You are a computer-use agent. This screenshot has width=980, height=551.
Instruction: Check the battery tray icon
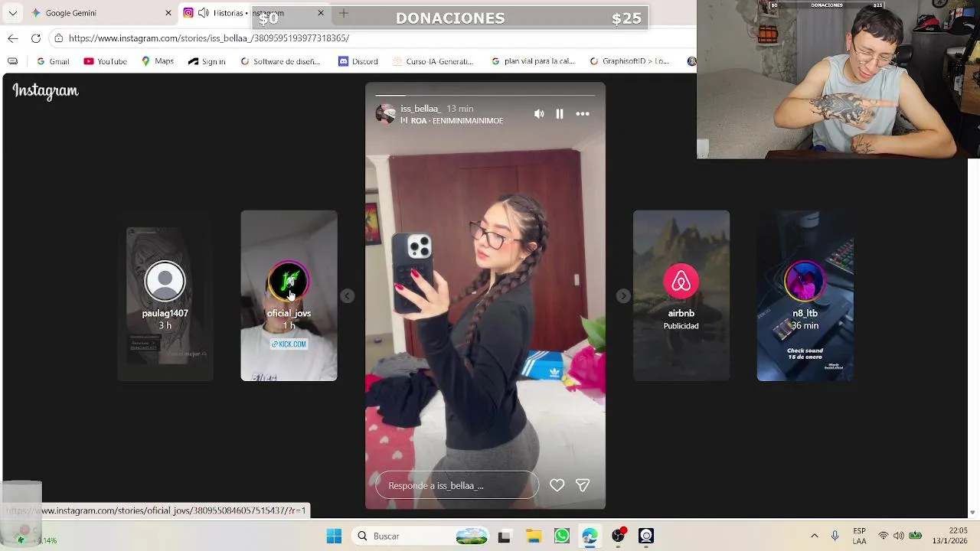915,536
